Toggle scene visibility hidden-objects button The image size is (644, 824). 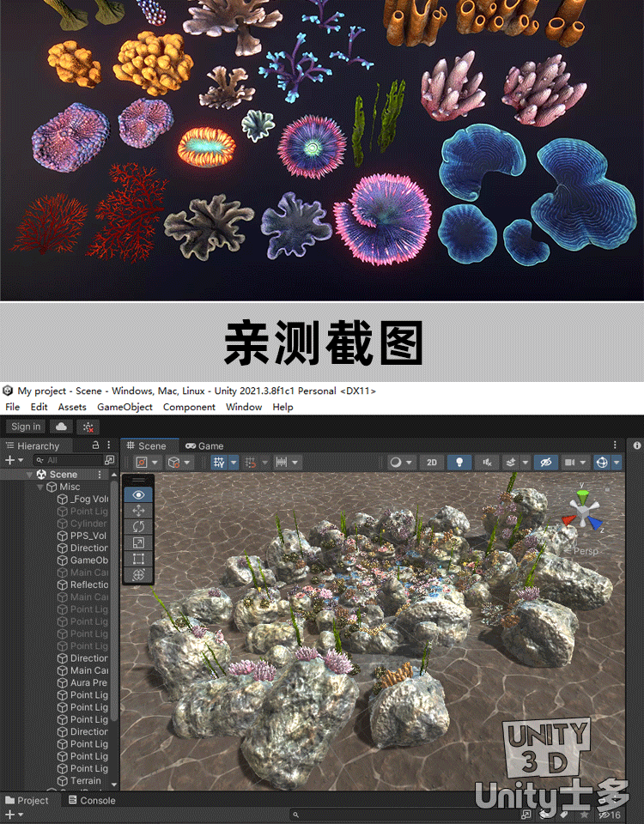point(544,463)
